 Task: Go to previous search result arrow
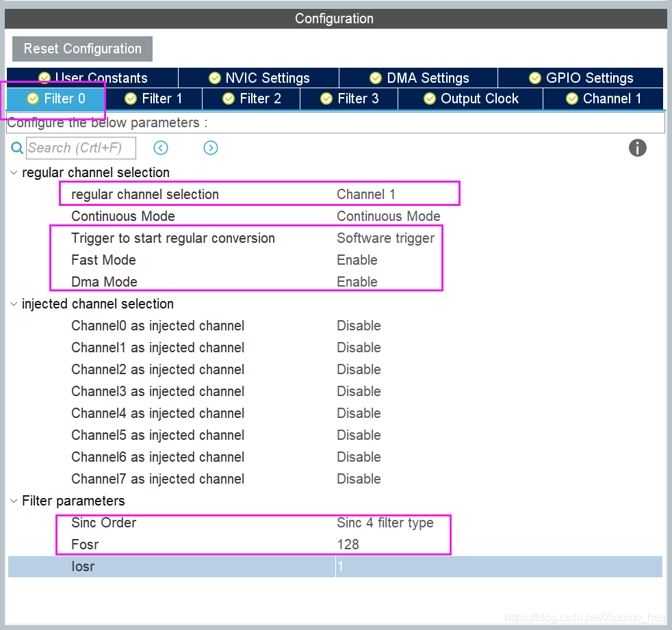[161, 148]
